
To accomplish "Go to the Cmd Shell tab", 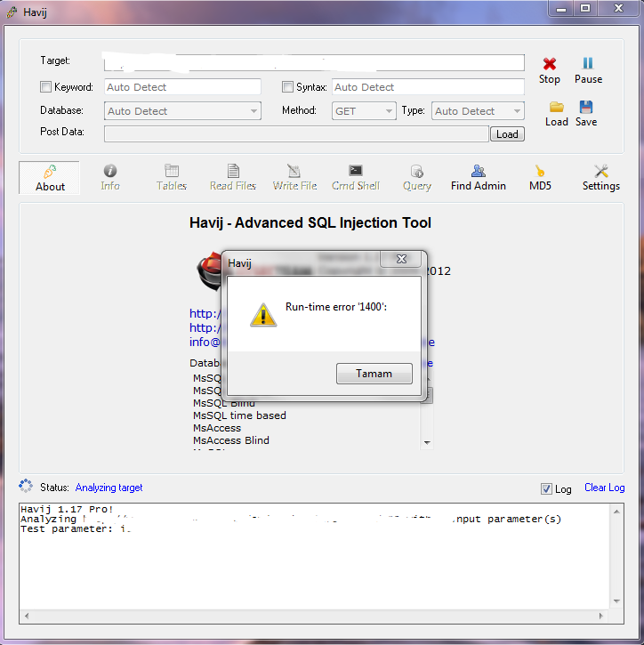I will click(356, 178).
